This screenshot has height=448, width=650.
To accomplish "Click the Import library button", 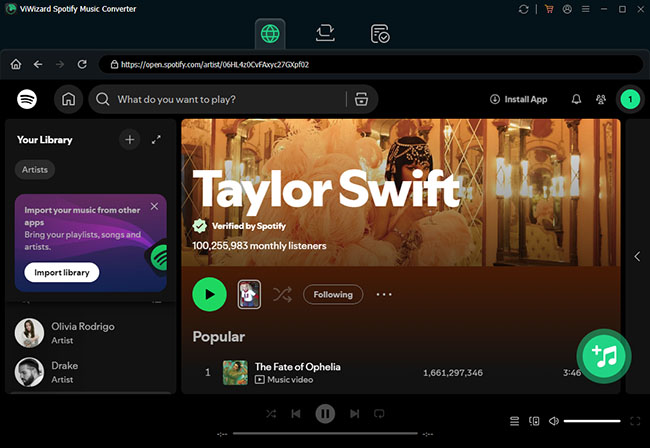I will tap(62, 272).
